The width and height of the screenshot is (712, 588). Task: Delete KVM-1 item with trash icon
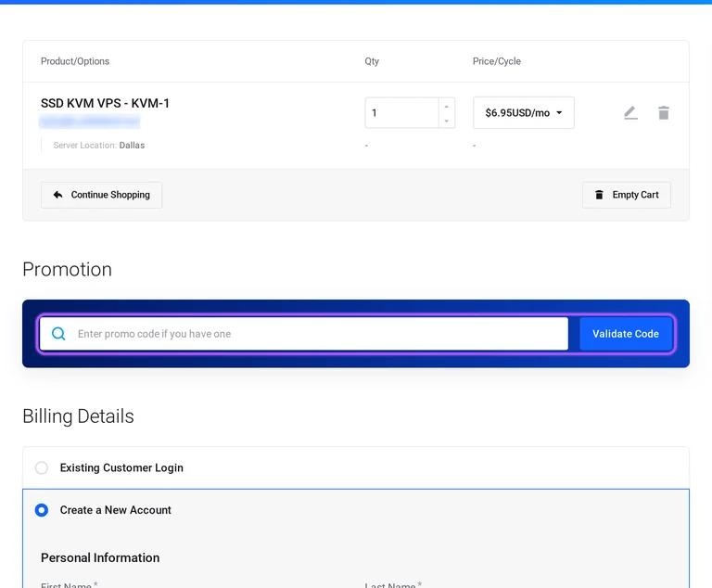coord(664,113)
